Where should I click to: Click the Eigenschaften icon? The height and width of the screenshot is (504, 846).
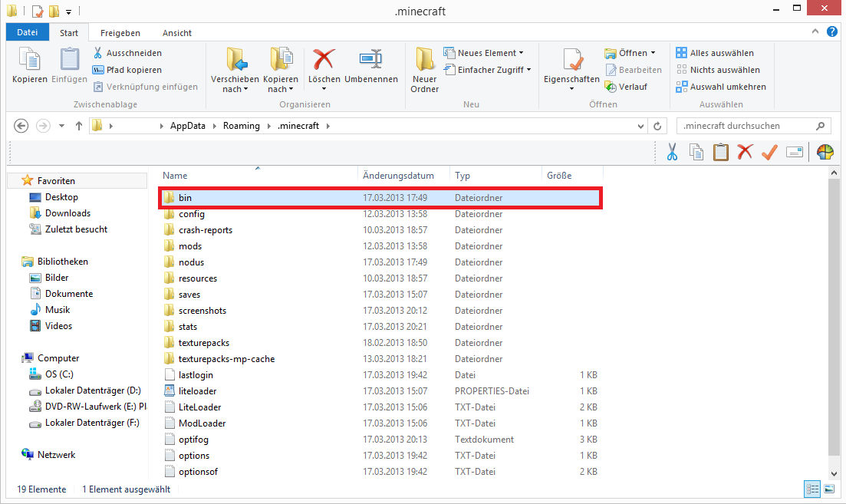(x=572, y=59)
